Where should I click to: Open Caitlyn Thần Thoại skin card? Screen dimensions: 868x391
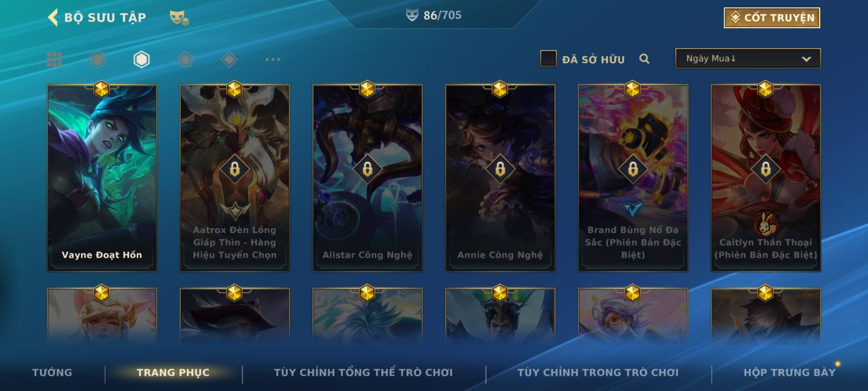pyautogui.click(x=766, y=178)
